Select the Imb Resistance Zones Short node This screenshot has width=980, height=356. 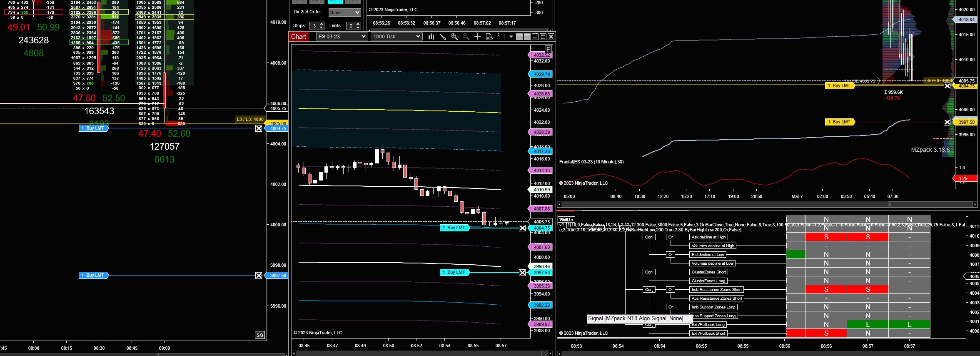716,290
